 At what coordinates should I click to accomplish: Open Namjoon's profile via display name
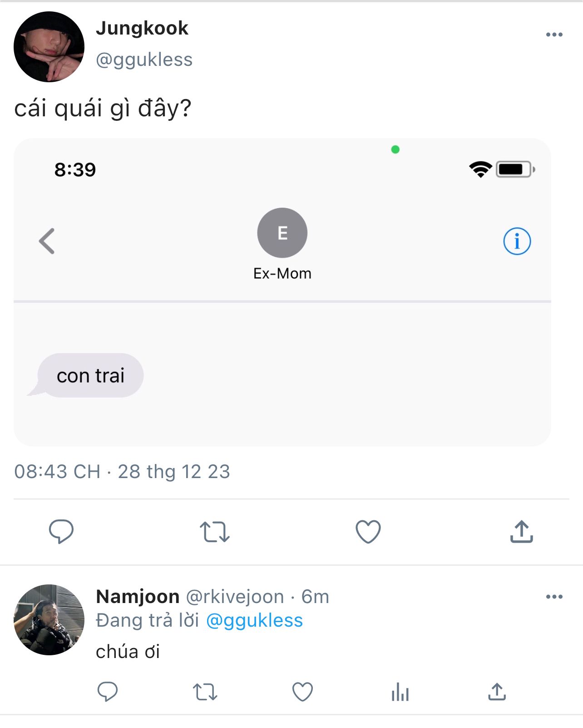click(x=138, y=597)
